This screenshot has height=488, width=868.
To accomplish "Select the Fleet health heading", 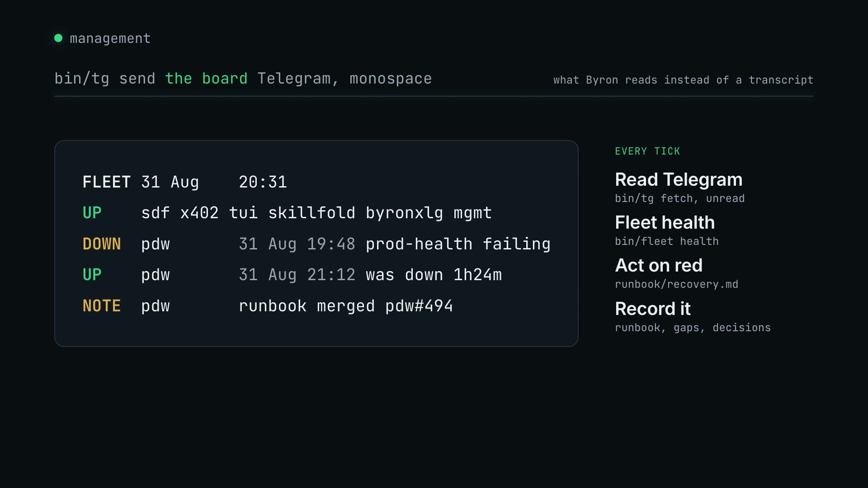I will 665,223.
